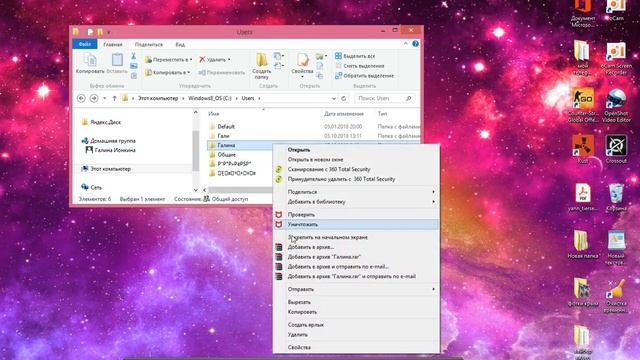Click 360 icon beside Сканирование с 360 Total Security
Screen dimensions: 640x360
279,169
